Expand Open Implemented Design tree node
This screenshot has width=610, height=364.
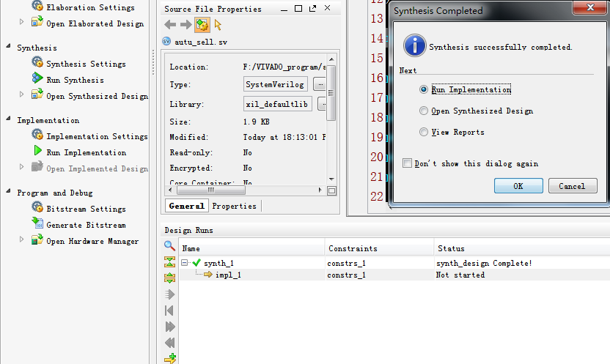pyautogui.click(x=22, y=167)
